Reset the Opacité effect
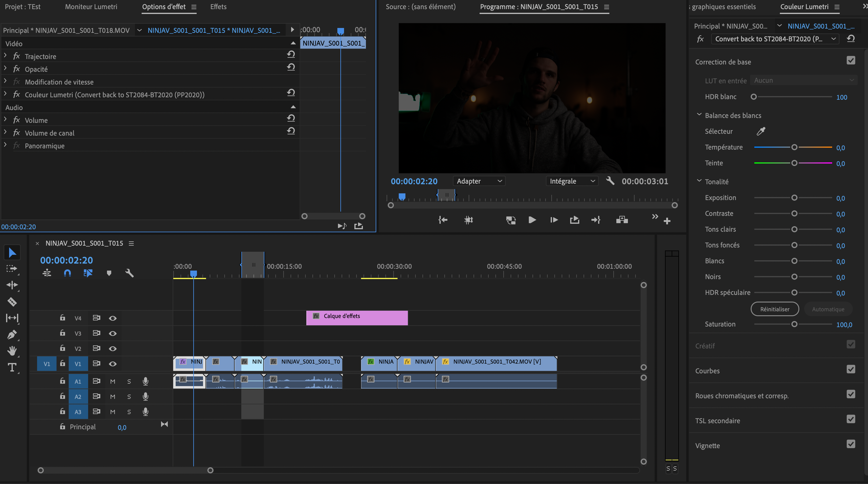Image resolution: width=868 pixels, height=484 pixels. click(291, 67)
